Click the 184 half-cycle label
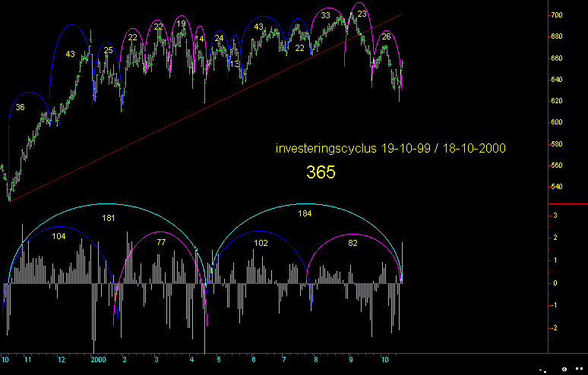This screenshot has width=588, height=375. coord(305,213)
